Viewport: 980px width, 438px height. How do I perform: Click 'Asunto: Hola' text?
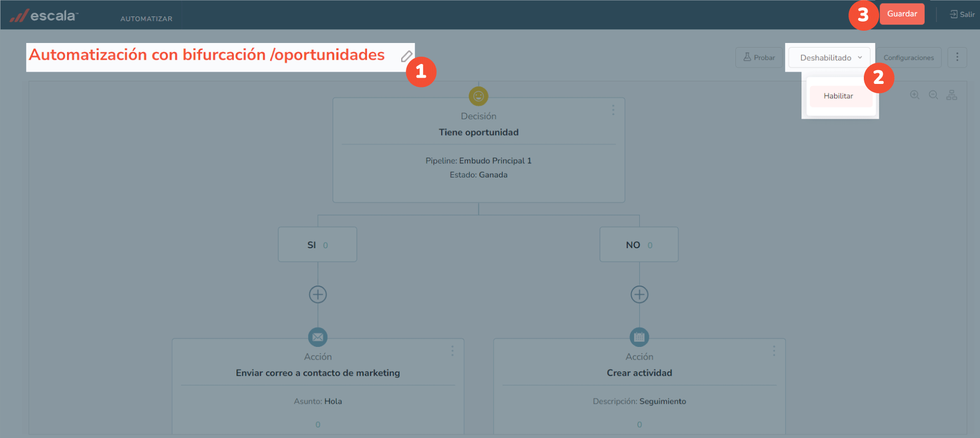pos(318,401)
